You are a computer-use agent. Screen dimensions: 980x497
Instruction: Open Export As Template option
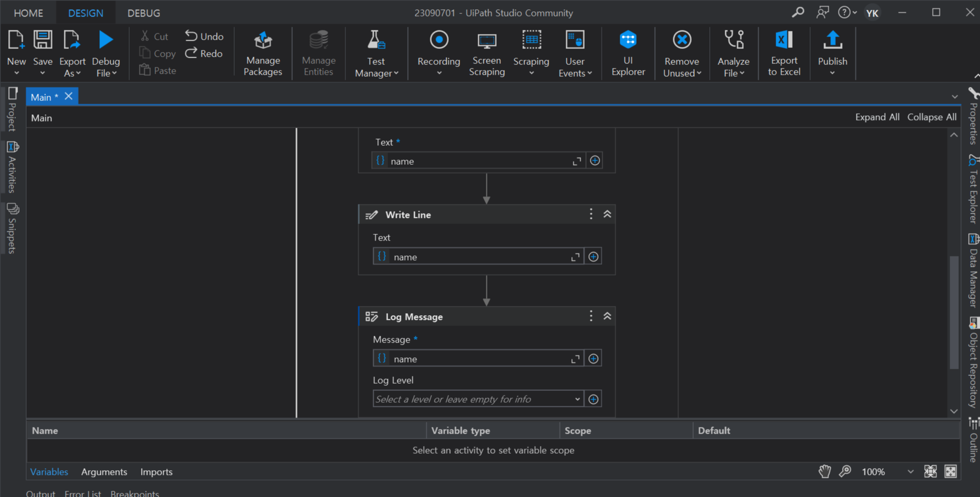click(x=72, y=53)
